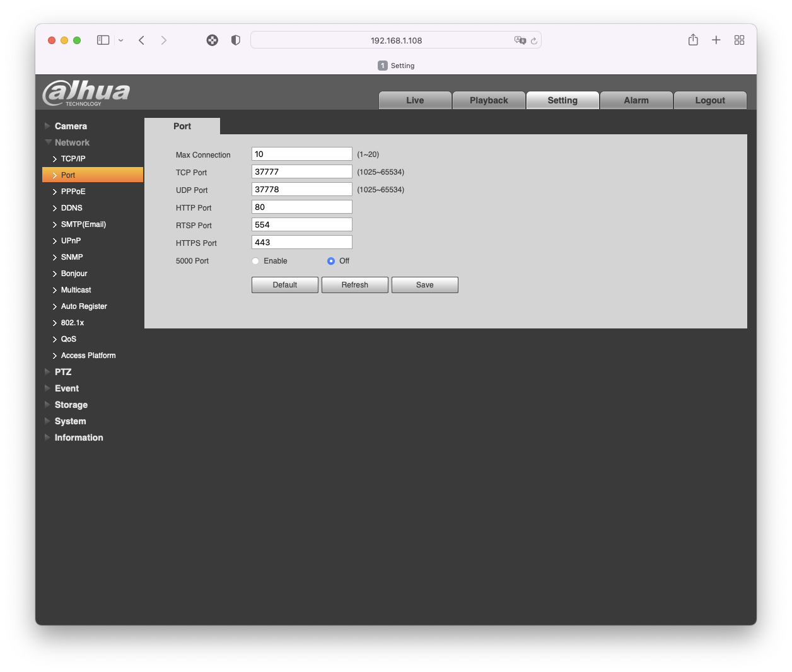Image resolution: width=792 pixels, height=672 pixels.
Task: Click the TCP Port field with 37777
Action: pyautogui.click(x=302, y=171)
